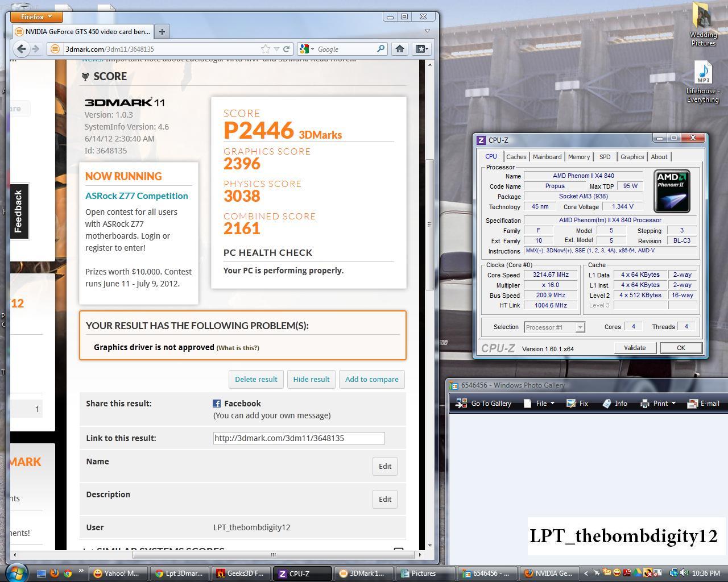Click Hide result button
This screenshot has height=582, width=728.
coord(311,379)
